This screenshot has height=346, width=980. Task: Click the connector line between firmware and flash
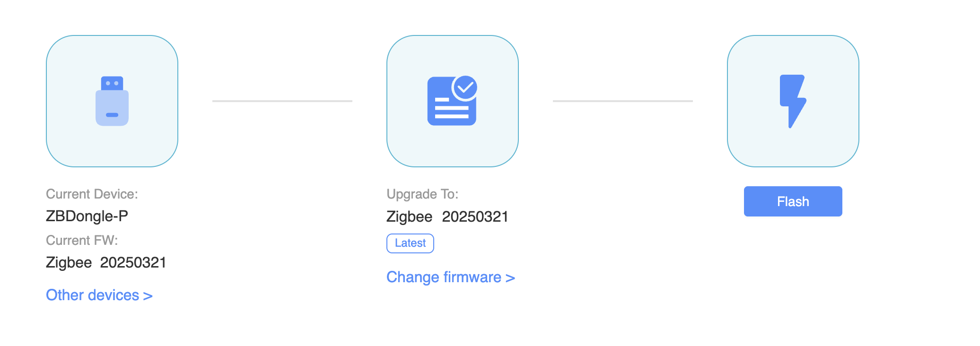click(622, 101)
